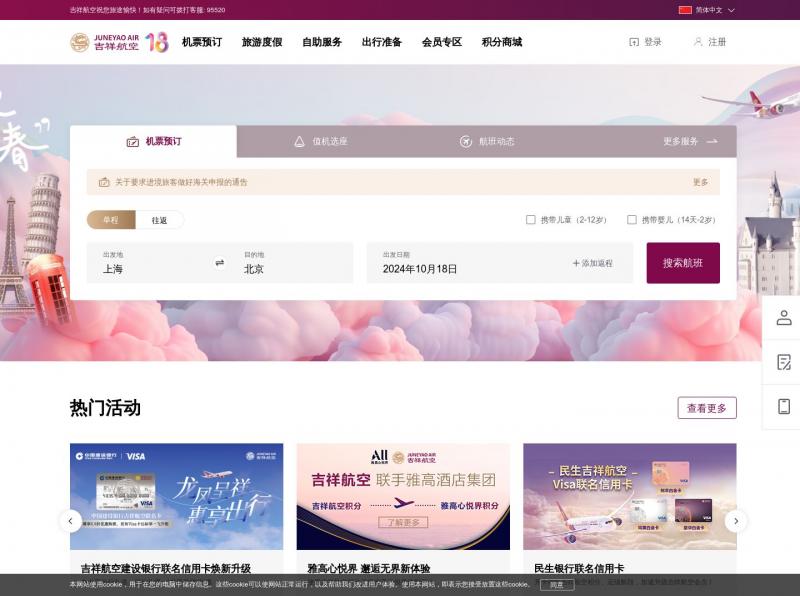Open the 雅高酒店集团 promotion image
This screenshot has height=596, width=800.
pos(403,496)
